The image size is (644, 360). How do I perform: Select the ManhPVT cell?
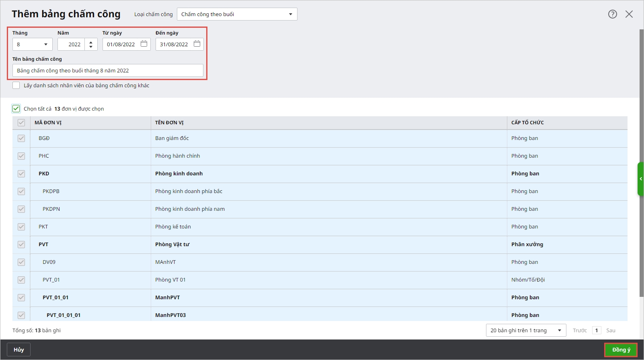329,298
